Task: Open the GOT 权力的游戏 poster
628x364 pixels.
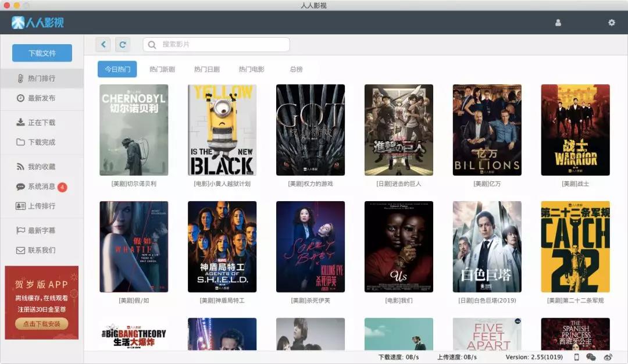Action: [311, 130]
